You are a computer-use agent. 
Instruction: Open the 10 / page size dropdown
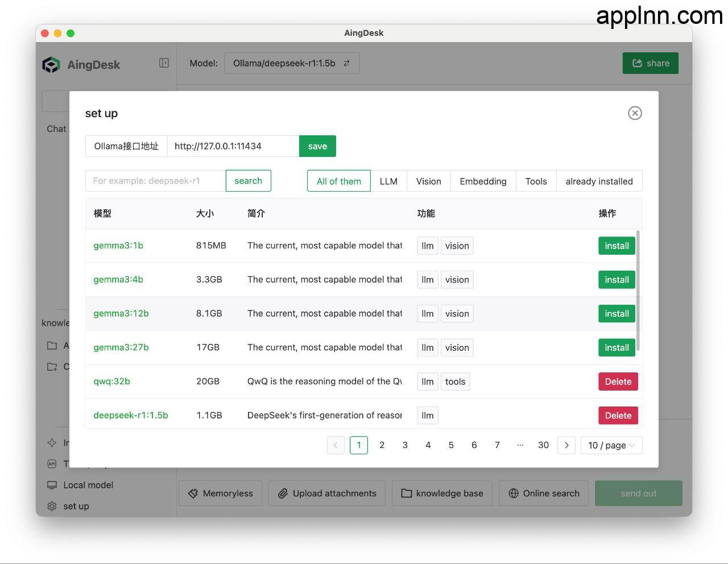(x=611, y=445)
